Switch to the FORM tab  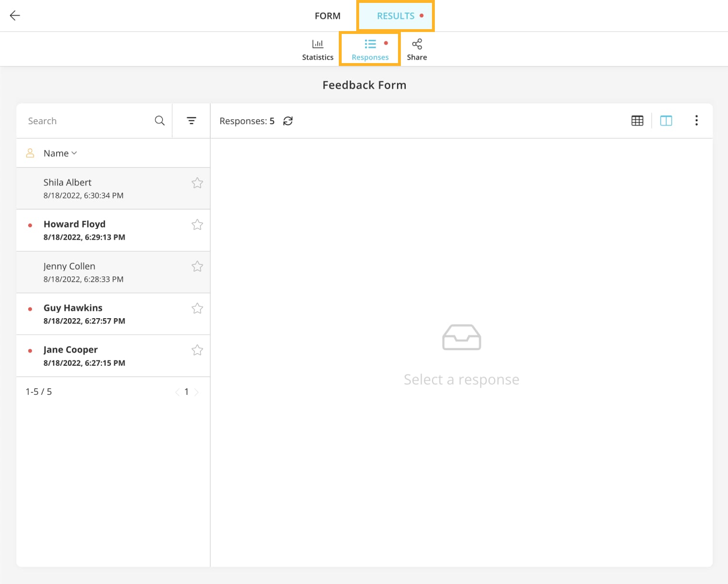(x=328, y=16)
